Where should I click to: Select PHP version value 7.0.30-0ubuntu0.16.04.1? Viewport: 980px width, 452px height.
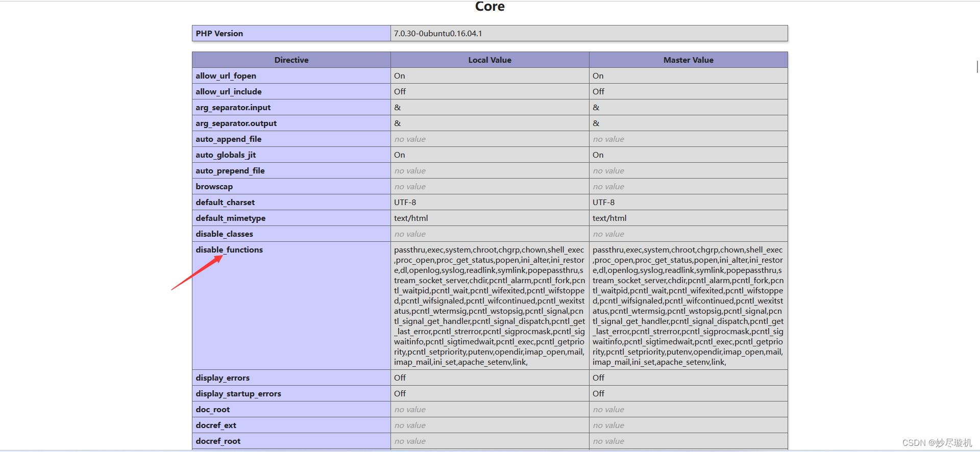(438, 33)
